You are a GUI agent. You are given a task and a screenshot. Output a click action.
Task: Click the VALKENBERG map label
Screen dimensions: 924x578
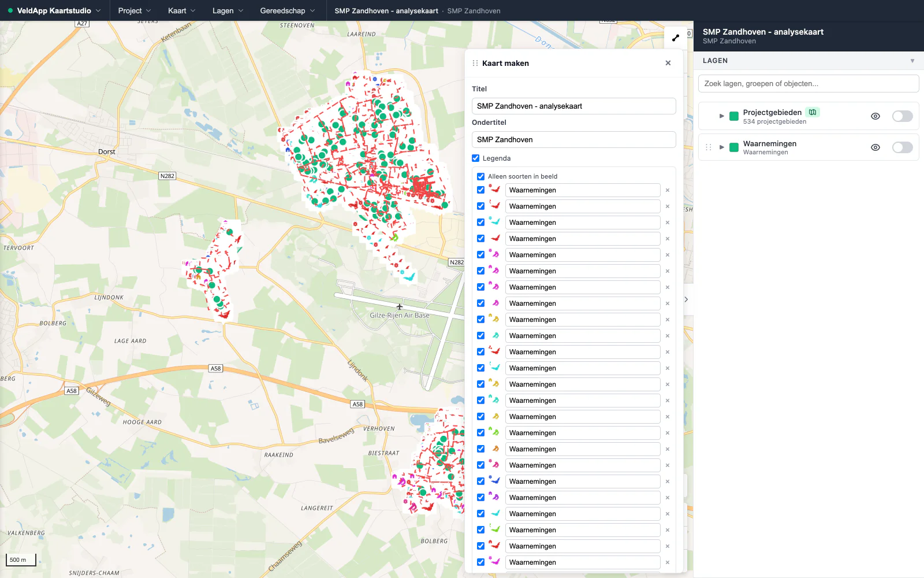pos(26,533)
